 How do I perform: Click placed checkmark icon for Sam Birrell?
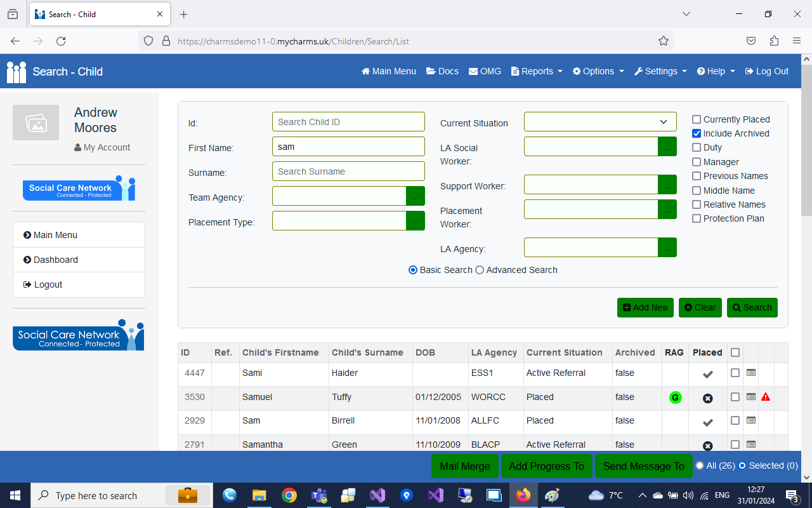pyautogui.click(x=708, y=422)
